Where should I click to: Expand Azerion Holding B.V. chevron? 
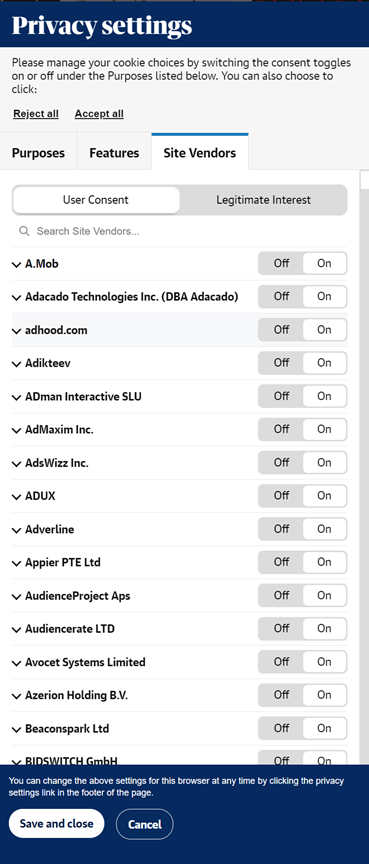point(17,696)
